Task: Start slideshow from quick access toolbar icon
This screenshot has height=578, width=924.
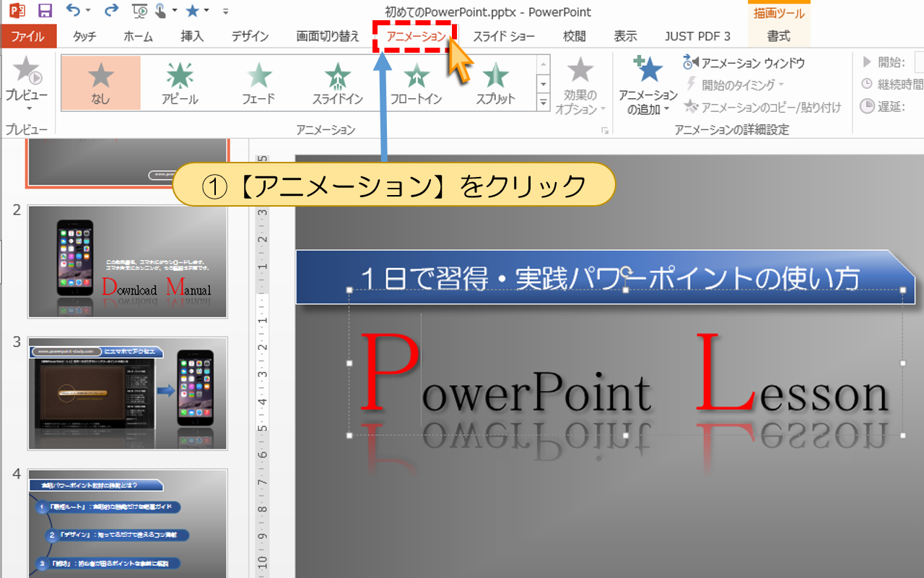Action: point(141,11)
